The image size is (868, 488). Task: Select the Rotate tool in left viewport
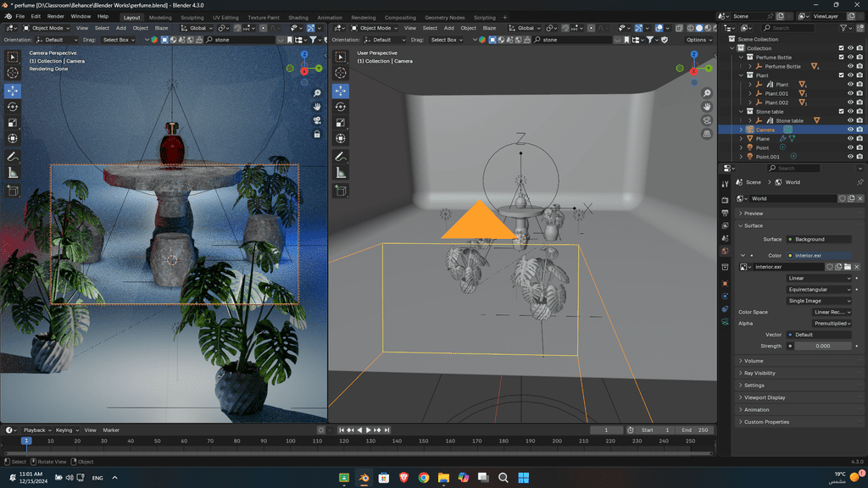[x=13, y=107]
